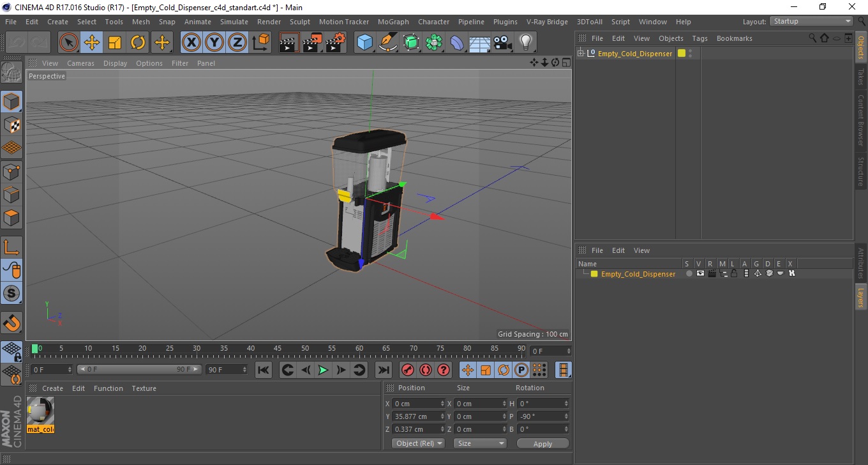
Task: Toggle autokeying button
Action: click(x=426, y=370)
